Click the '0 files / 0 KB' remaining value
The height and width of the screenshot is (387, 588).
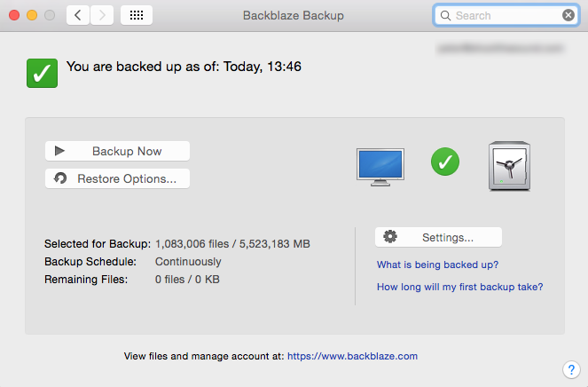[187, 280]
